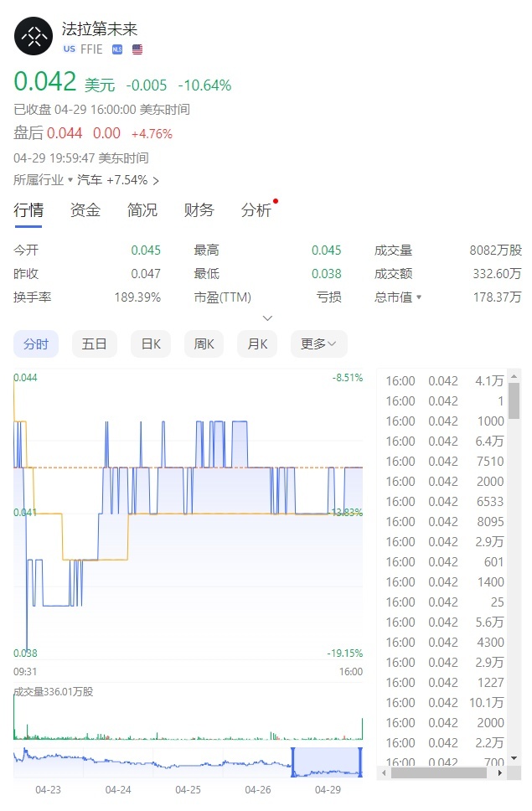Click the selected 04-29 range in navigator
The image size is (532, 811).
327,762
